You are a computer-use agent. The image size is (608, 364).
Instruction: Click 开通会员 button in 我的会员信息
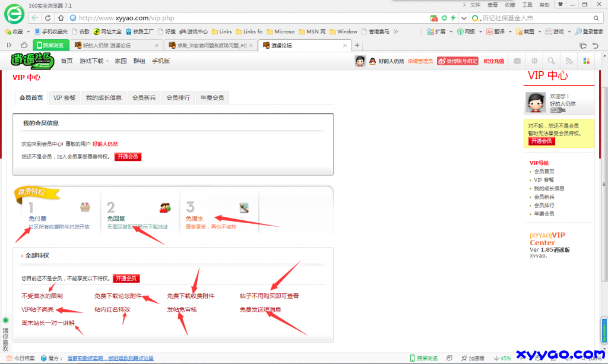pos(128,157)
